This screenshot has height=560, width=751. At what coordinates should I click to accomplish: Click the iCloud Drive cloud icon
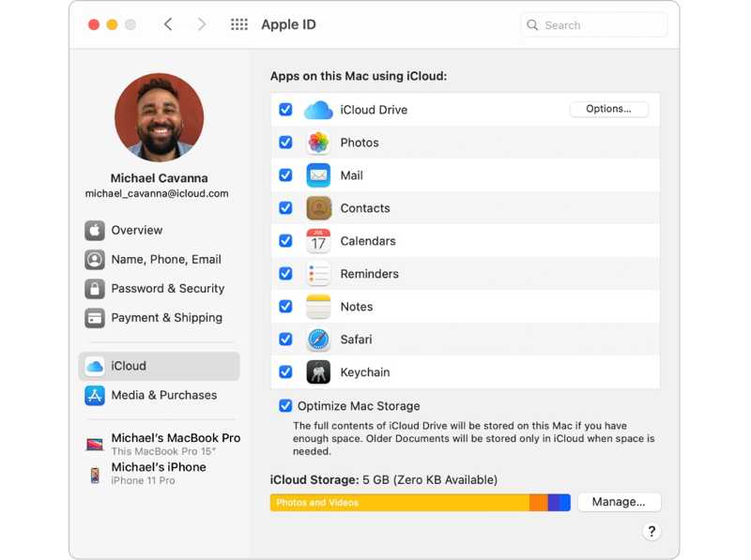tap(318, 110)
